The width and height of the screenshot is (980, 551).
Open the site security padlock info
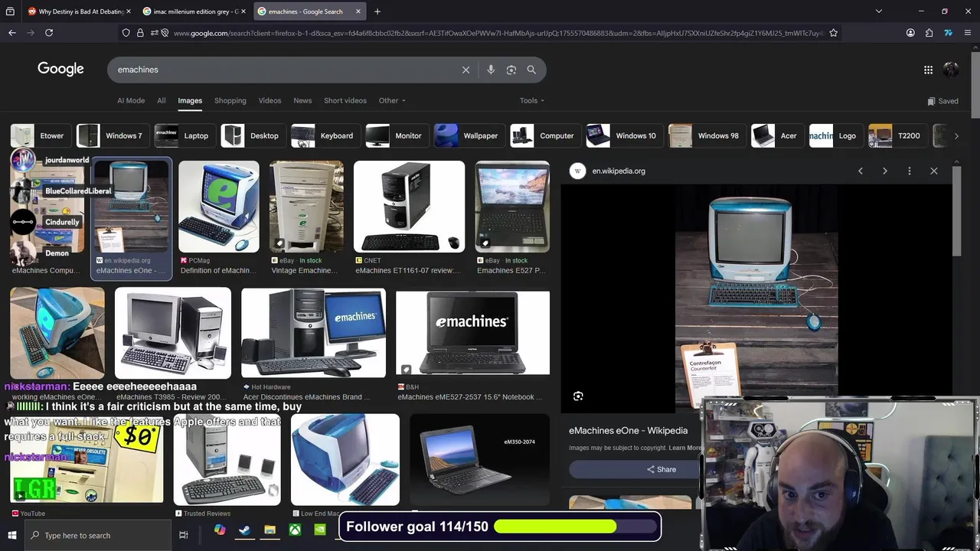140,33
